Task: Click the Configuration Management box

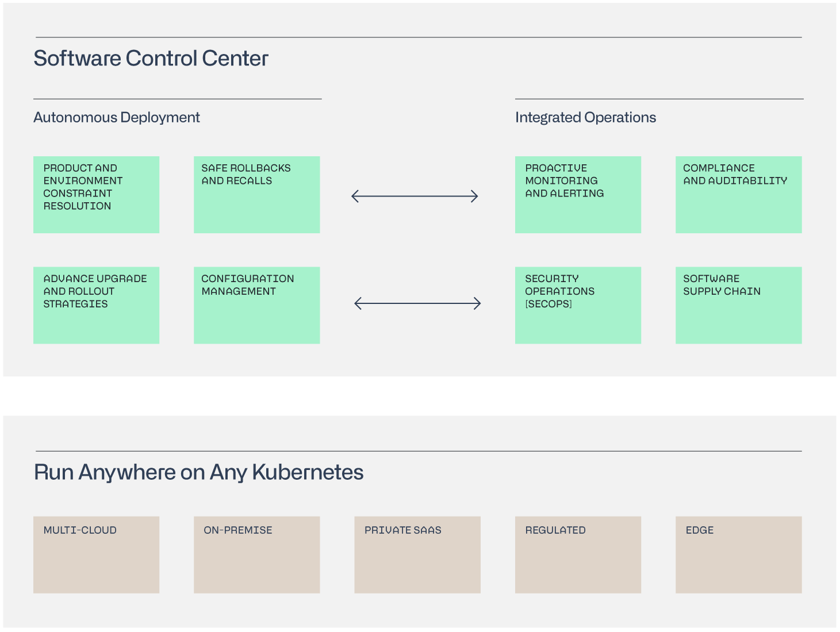Action: click(x=256, y=305)
